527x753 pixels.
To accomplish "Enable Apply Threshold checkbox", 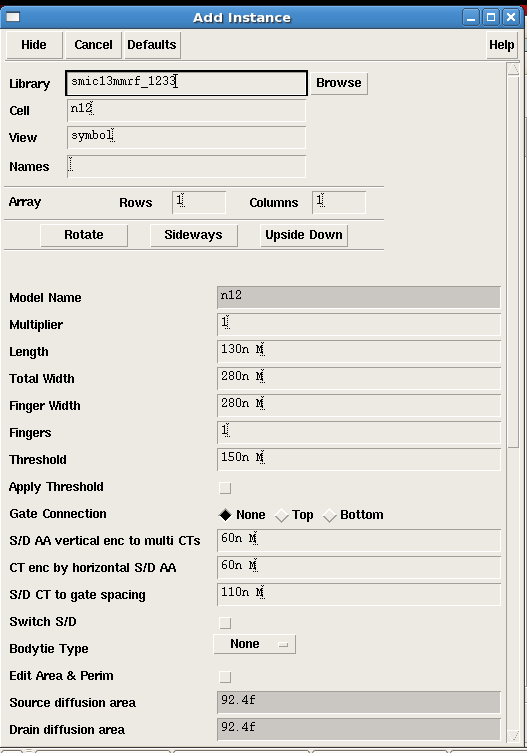I will [225, 488].
